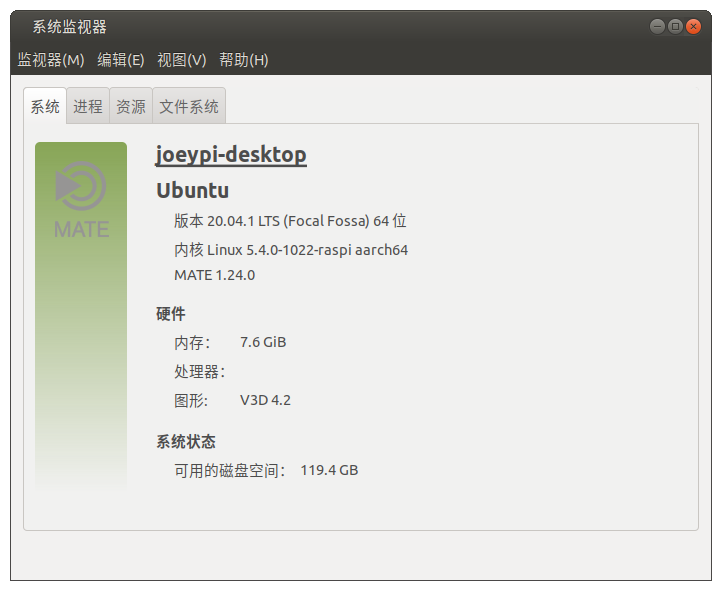Screen dimensions: 722x591
Task: Open the 监视器(M) menu
Action: pyautogui.click(x=51, y=60)
